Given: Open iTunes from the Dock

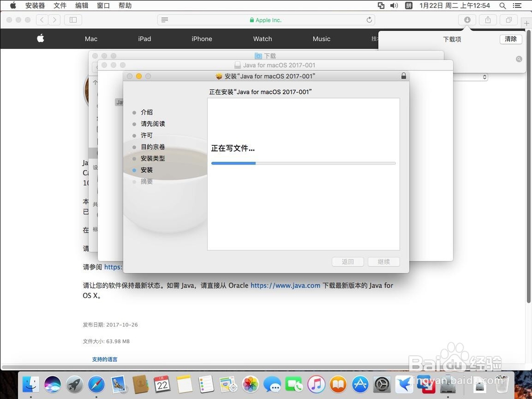Looking at the screenshot, I should (x=317, y=384).
